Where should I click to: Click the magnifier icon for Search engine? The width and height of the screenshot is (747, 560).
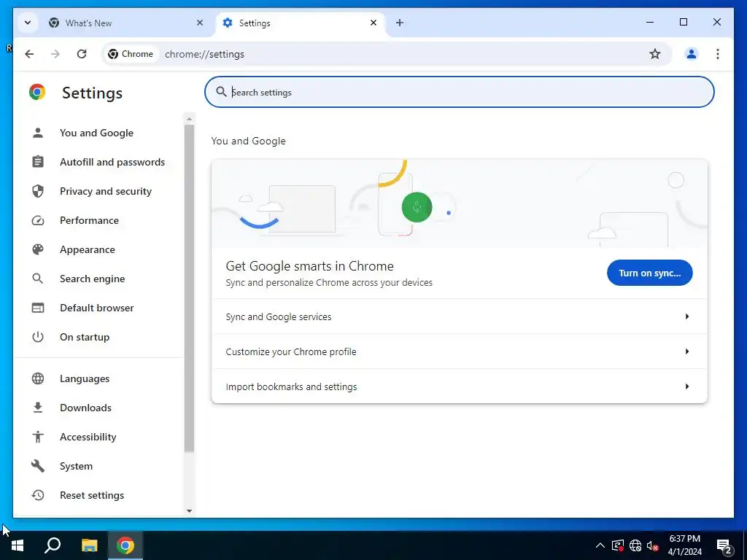pyautogui.click(x=38, y=279)
